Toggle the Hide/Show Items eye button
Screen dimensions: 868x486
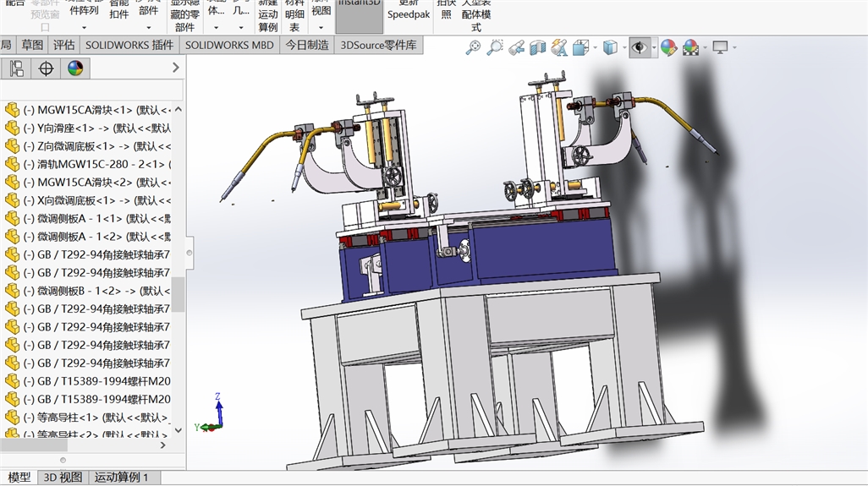[639, 48]
